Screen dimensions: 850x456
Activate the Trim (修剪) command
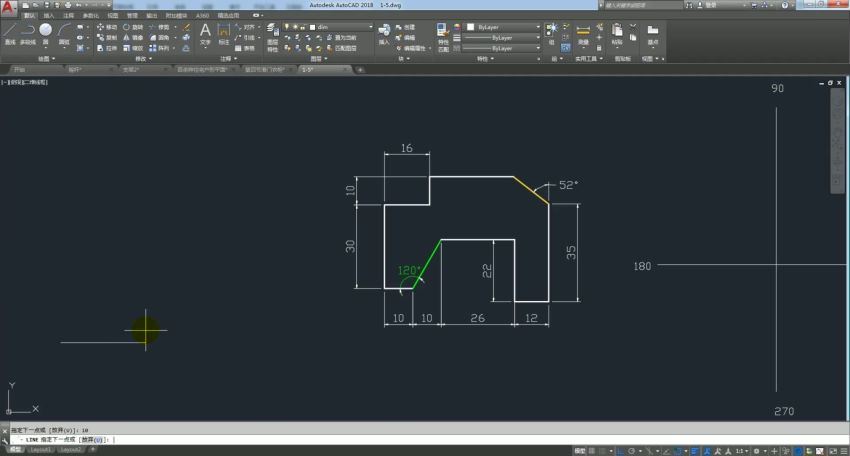click(159, 27)
